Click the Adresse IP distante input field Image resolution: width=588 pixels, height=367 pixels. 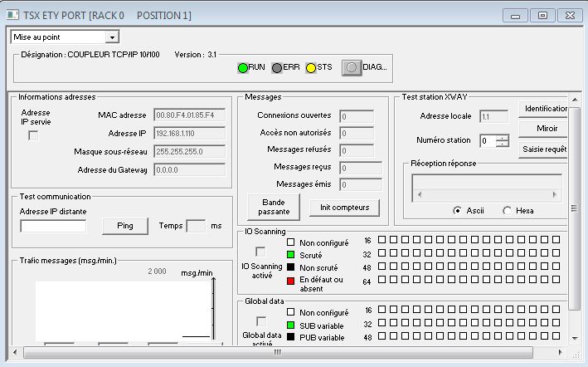[53, 226]
